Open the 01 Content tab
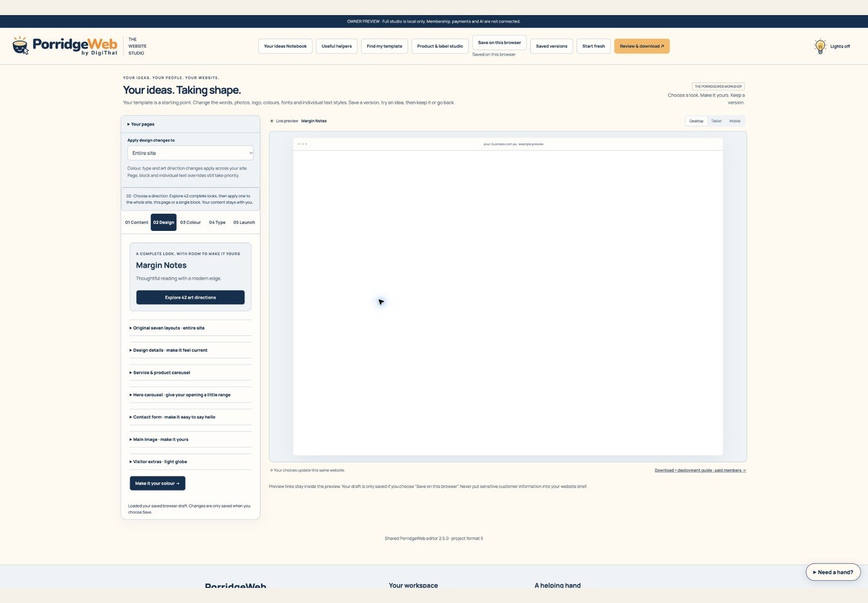Image resolution: width=868 pixels, height=603 pixels. [x=137, y=223]
